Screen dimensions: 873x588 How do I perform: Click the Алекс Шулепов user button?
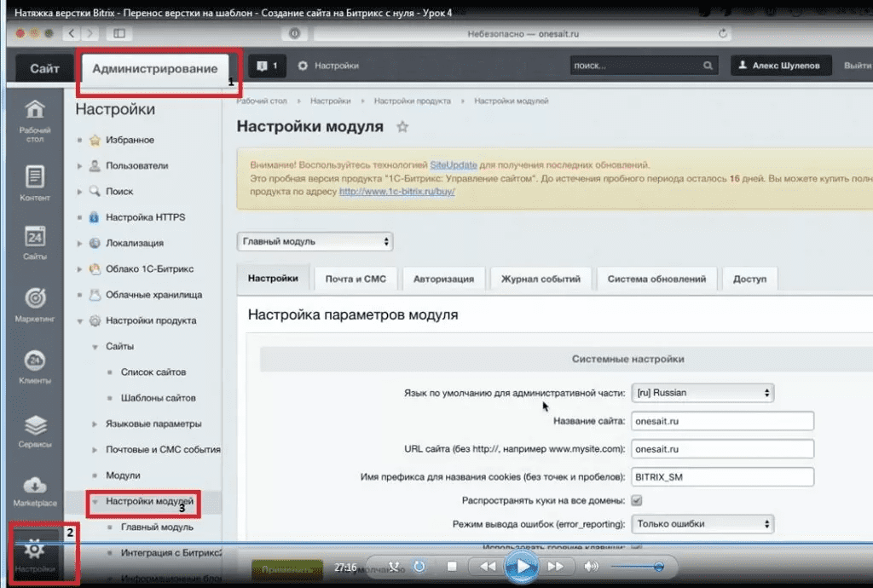pos(781,66)
